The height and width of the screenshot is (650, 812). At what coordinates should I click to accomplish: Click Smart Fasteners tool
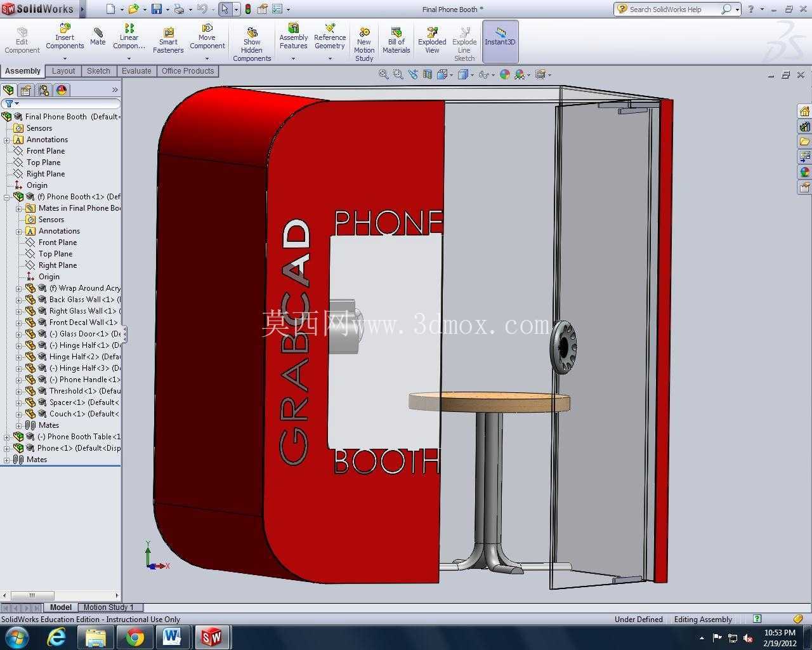click(168, 41)
